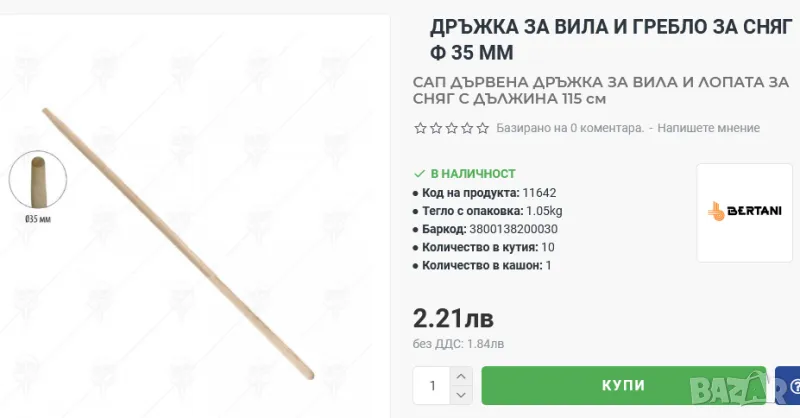Click the main wooden handle product image
This screenshot has height=418, width=800.
pos(179,243)
